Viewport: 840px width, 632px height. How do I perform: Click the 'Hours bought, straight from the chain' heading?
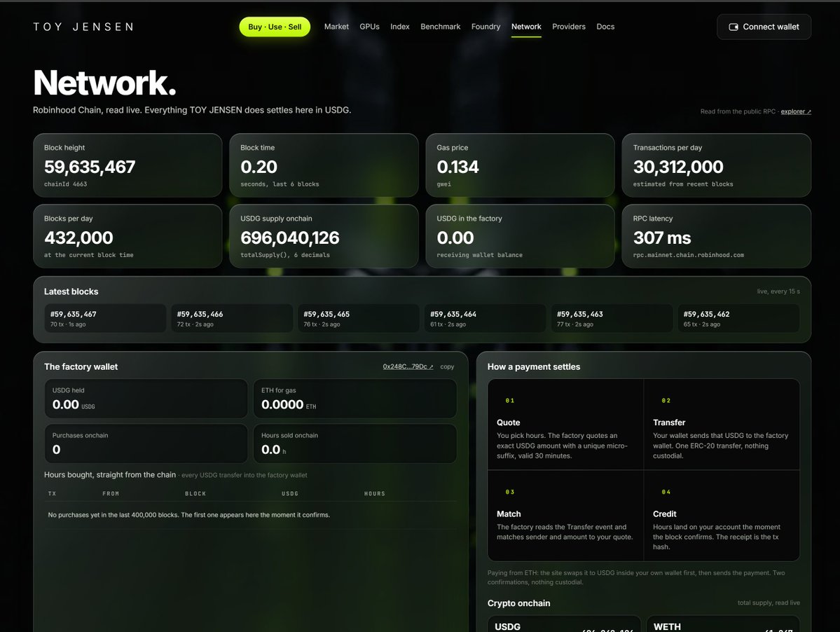tap(110, 474)
